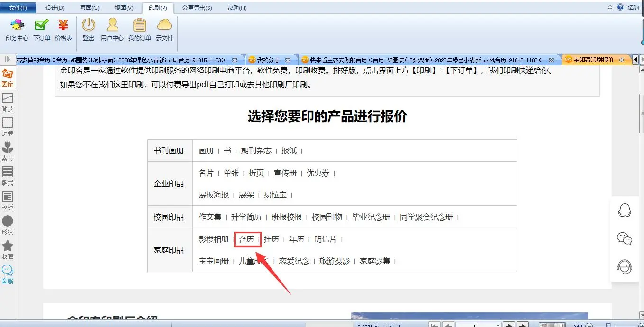644x327 pixels.
Task: Select the 图库 gallery sidebar panel
Action: tap(7, 78)
